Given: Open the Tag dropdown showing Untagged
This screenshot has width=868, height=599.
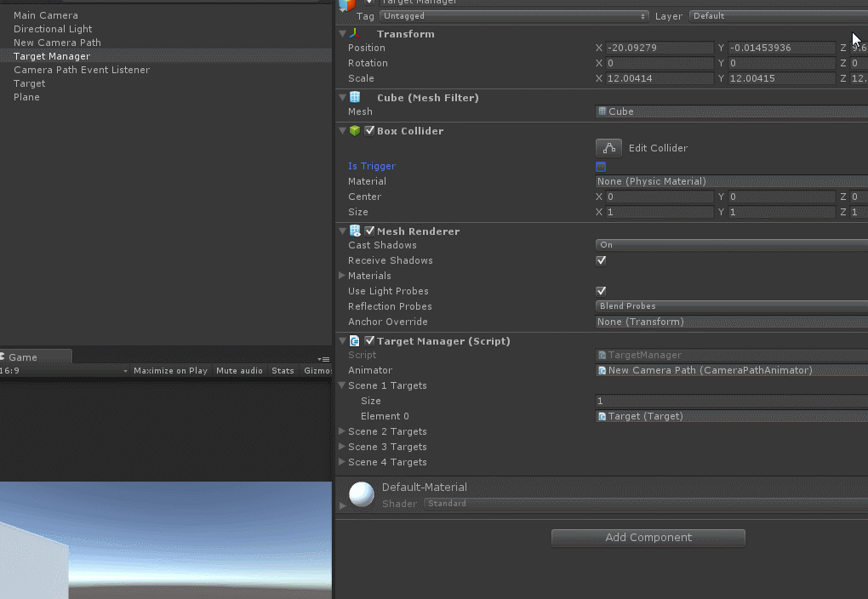Looking at the screenshot, I should pyautogui.click(x=514, y=16).
